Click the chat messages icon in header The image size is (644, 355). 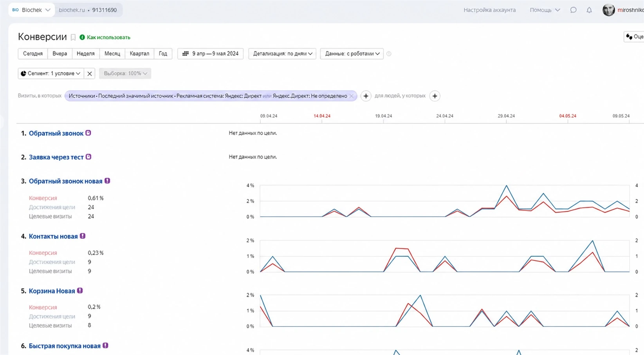(x=573, y=10)
